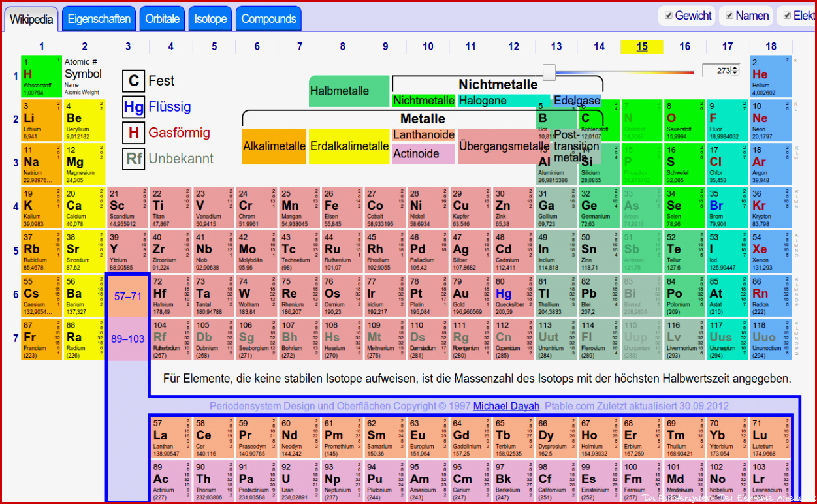Select the Radon (Rn) element cell
The height and width of the screenshot is (504, 817).
click(x=771, y=296)
